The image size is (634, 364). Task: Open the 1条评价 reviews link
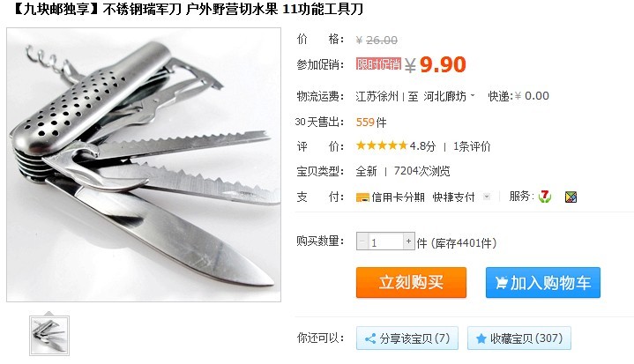472,146
